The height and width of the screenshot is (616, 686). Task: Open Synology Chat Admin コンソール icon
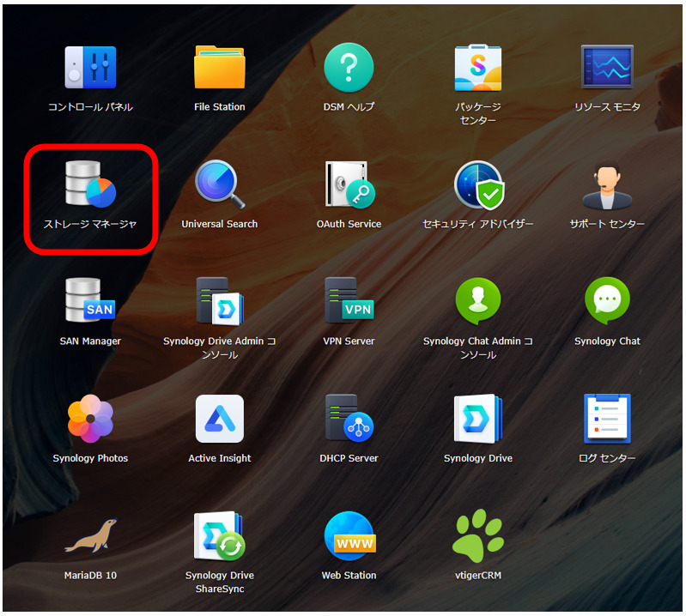(x=477, y=301)
